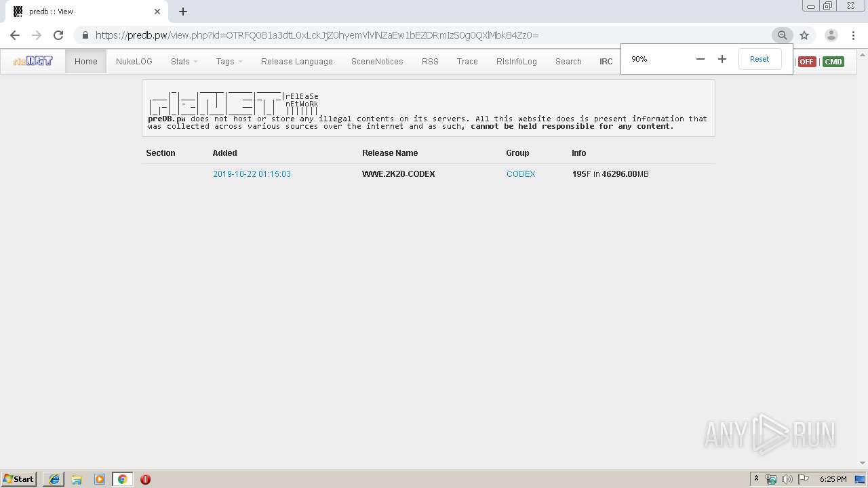
Task: Select the WWE.2K20-CODEX release name
Action: click(399, 174)
